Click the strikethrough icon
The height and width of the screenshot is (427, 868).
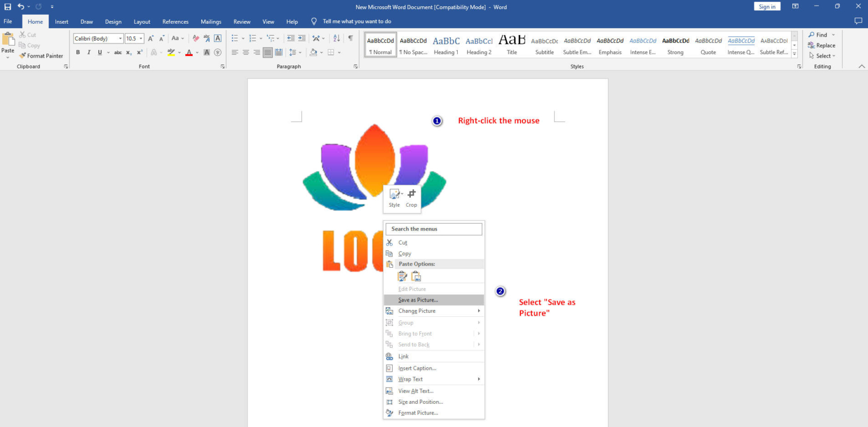[x=118, y=52]
